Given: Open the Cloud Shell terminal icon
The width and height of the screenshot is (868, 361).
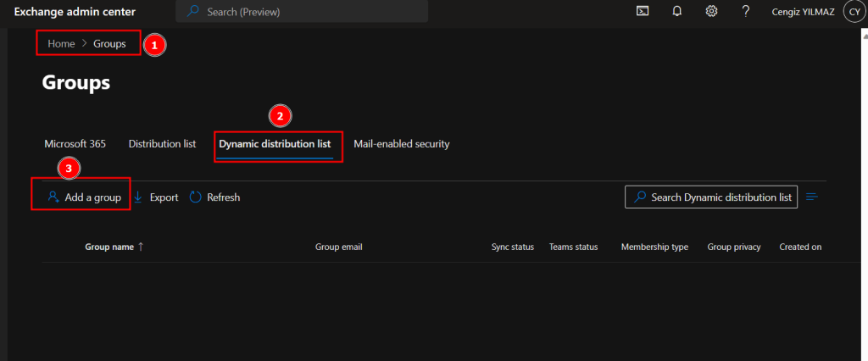Looking at the screenshot, I should click(x=643, y=12).
